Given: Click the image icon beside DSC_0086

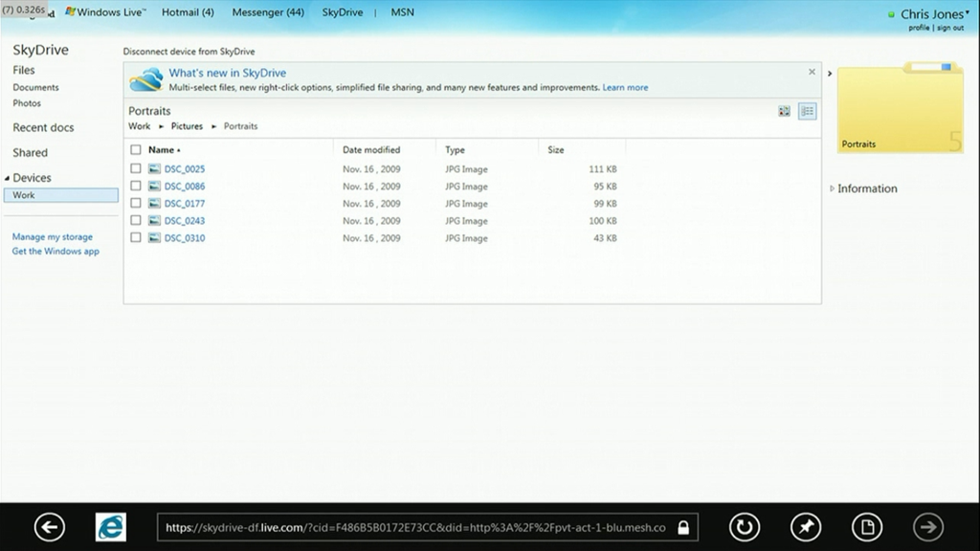Looking at the screenshot, I should click(154, 187).
